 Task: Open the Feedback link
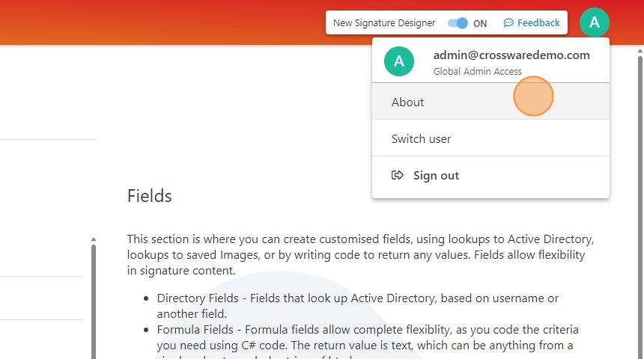coord(538,23)
